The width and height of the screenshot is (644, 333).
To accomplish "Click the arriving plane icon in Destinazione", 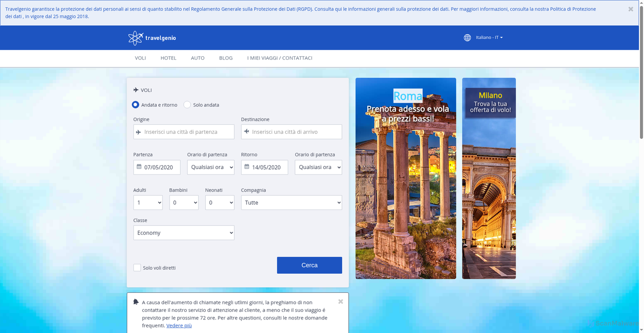I will [247, 132].
